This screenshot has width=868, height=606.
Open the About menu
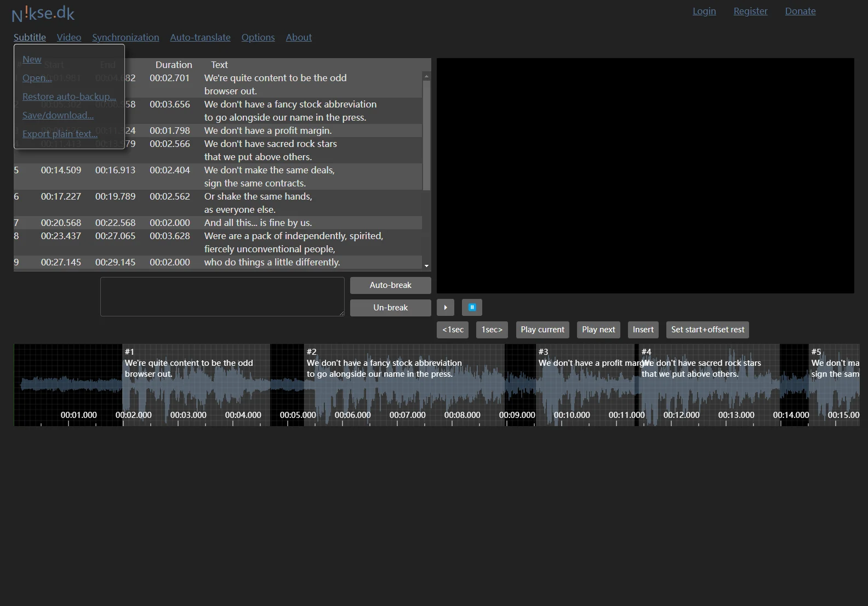pyautogui.click(x=299, y=37)
